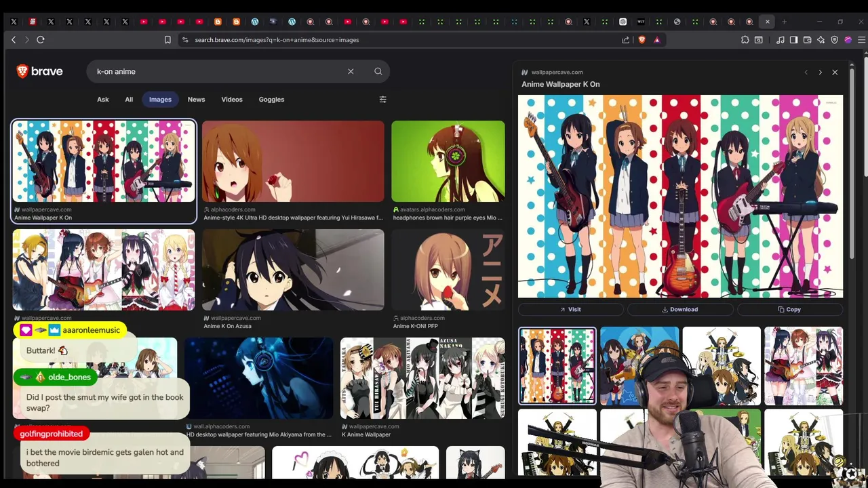The width and height of the screenshot is (868, 488).
Task: Toggle the browser sidebar panel icon
Action: 793,40
